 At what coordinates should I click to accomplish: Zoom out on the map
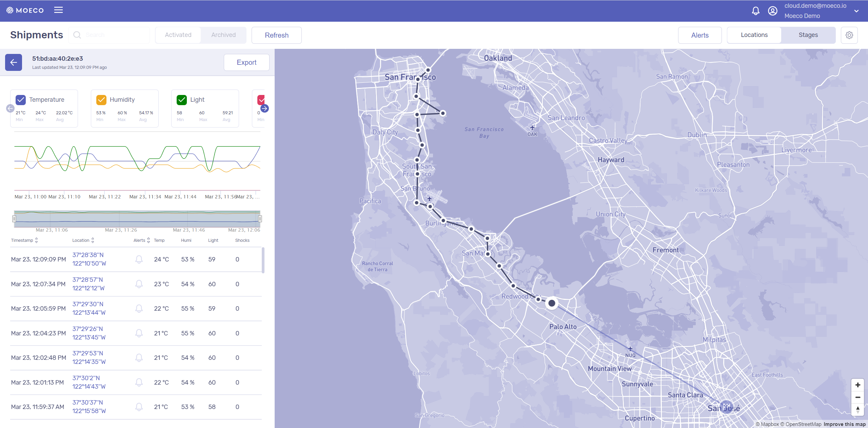tap(857, 397)
